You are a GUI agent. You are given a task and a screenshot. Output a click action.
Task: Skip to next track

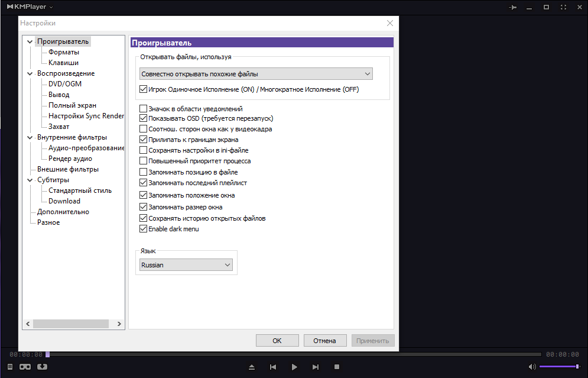316,367
